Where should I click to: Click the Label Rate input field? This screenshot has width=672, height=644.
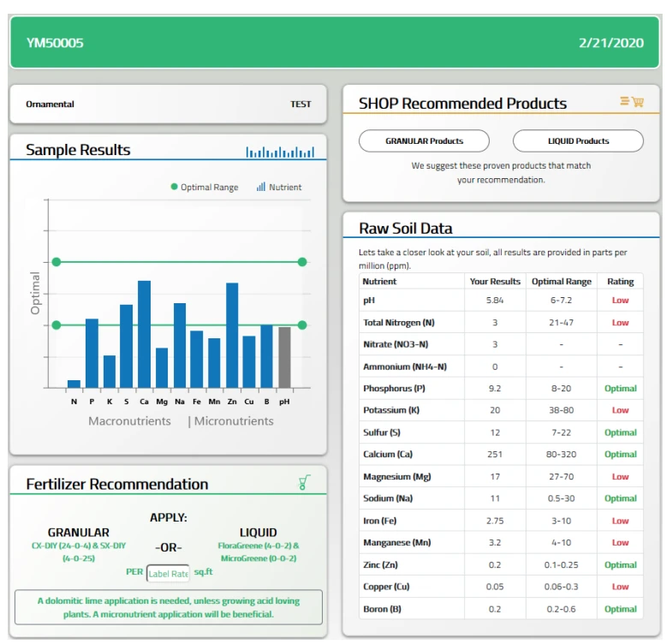click(168, 574)
